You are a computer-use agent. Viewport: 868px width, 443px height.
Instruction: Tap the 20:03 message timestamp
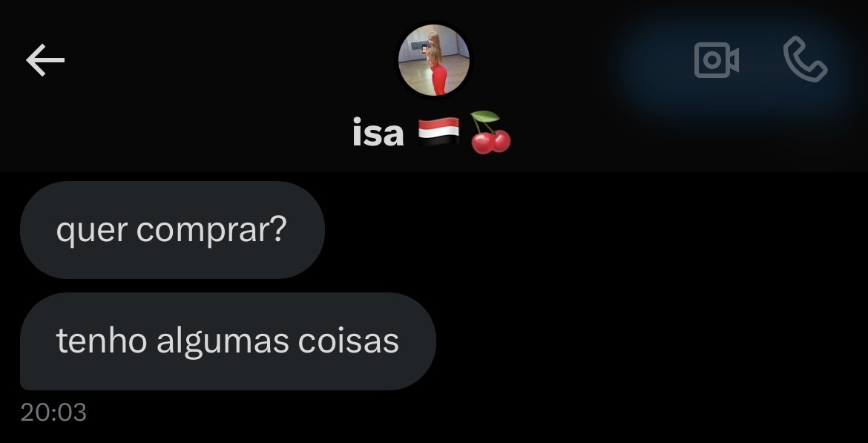point(53,413)
